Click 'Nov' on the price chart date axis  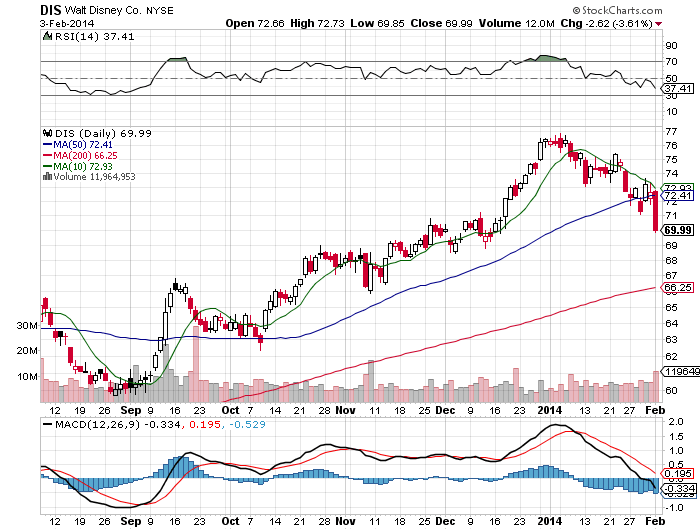click(345, 410)
